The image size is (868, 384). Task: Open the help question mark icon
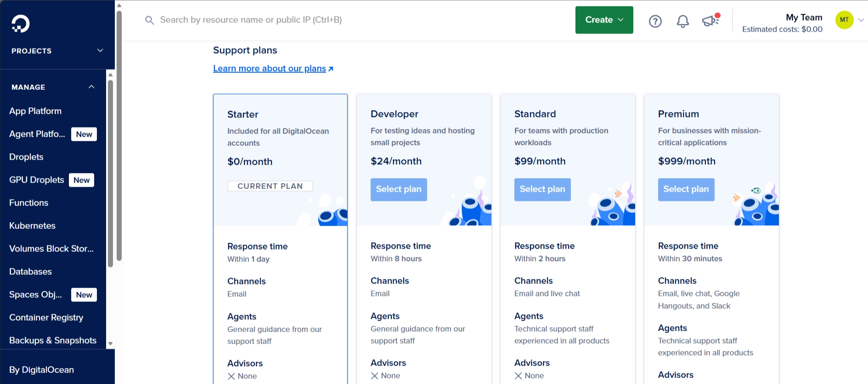click(x=655, y=21)
